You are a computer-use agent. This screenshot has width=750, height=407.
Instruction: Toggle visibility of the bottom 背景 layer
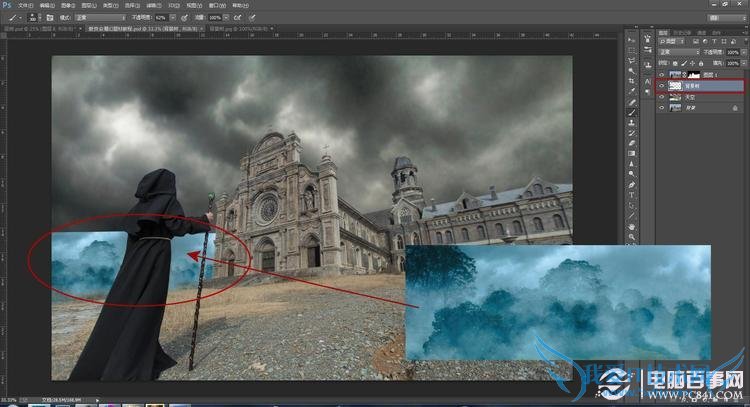661,108
